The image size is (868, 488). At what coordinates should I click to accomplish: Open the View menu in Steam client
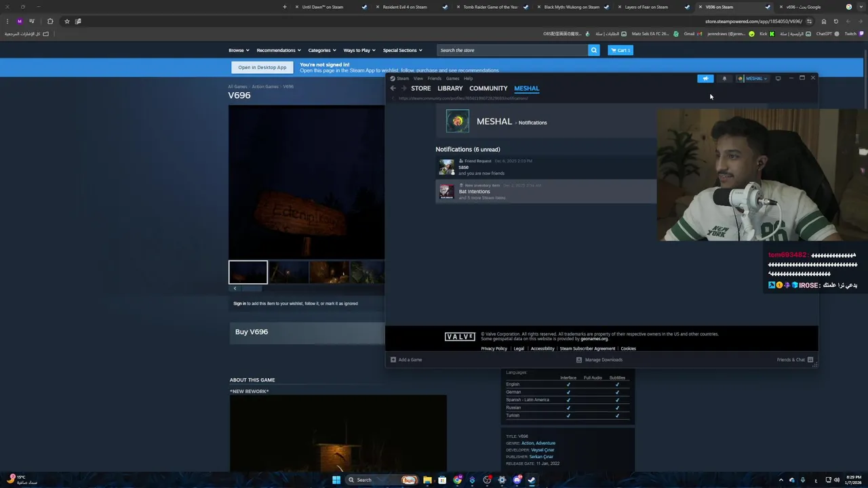(x=418, y=79)
